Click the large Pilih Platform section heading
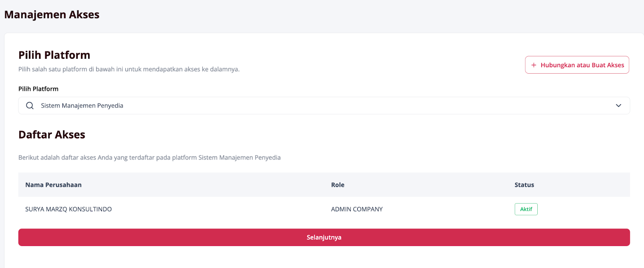644x268 pixels. pyautogui.click(x=54, y=55)
